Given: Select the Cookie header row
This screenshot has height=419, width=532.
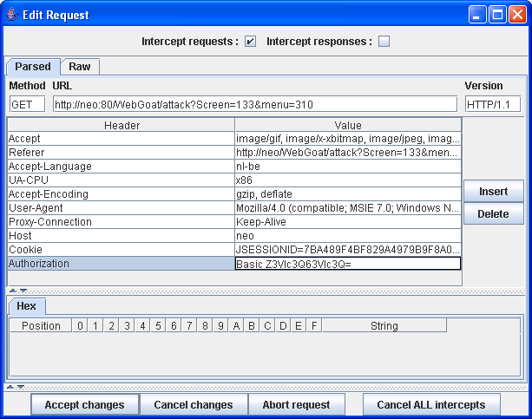Looking at the screenshot, I should [121, 249].
